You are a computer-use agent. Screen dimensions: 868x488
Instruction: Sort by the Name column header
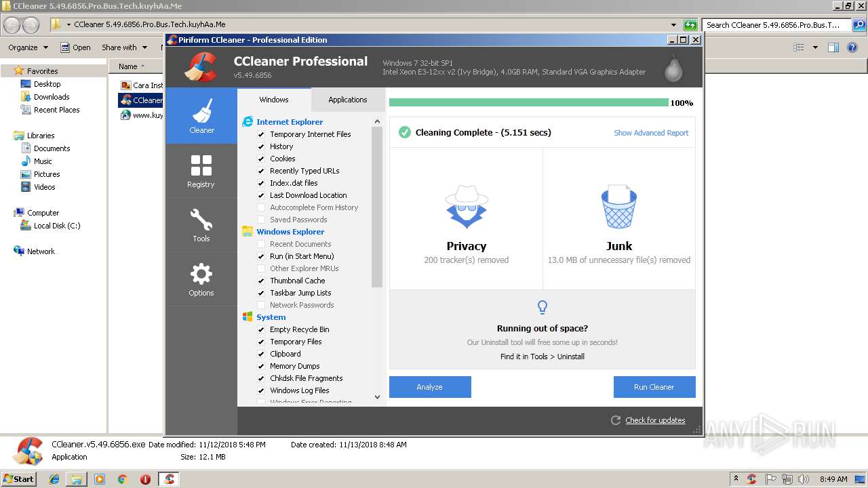coord(136,66)
